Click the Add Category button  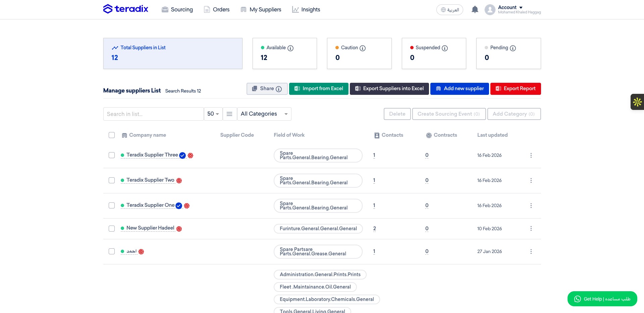coord(514,114)
